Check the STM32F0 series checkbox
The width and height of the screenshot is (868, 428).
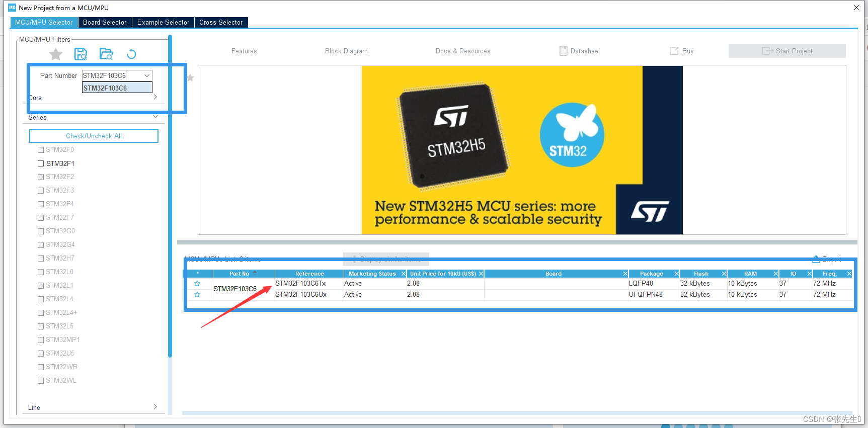click(41, 150)
